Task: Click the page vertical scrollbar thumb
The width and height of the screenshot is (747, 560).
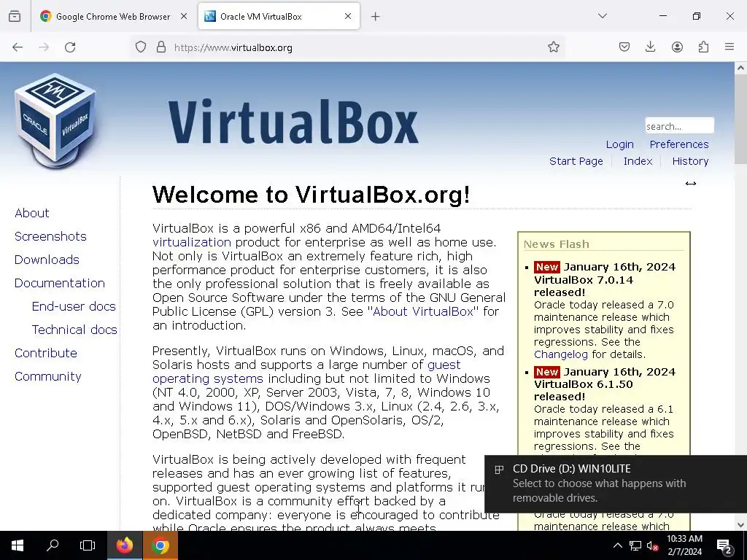Action: point(740,119)
